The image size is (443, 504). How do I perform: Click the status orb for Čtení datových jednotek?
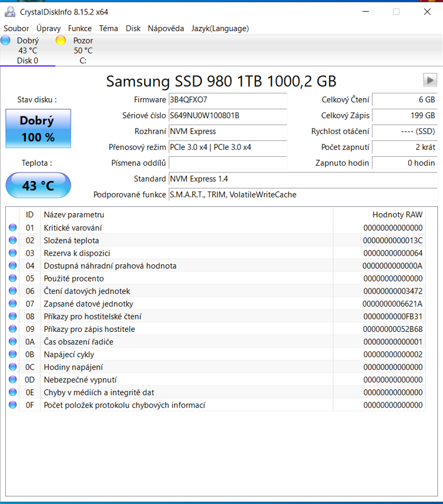click(x=13, y=291)
